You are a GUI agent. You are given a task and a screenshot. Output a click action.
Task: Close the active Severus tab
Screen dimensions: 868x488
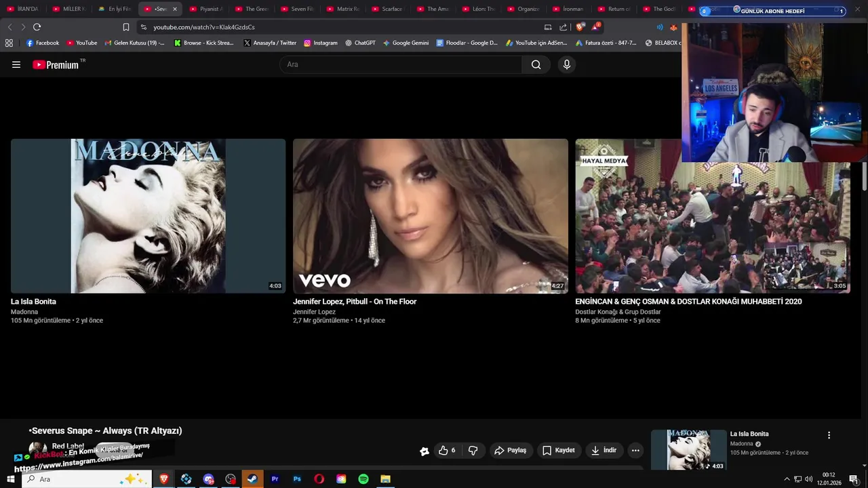(x=175, y=9)
